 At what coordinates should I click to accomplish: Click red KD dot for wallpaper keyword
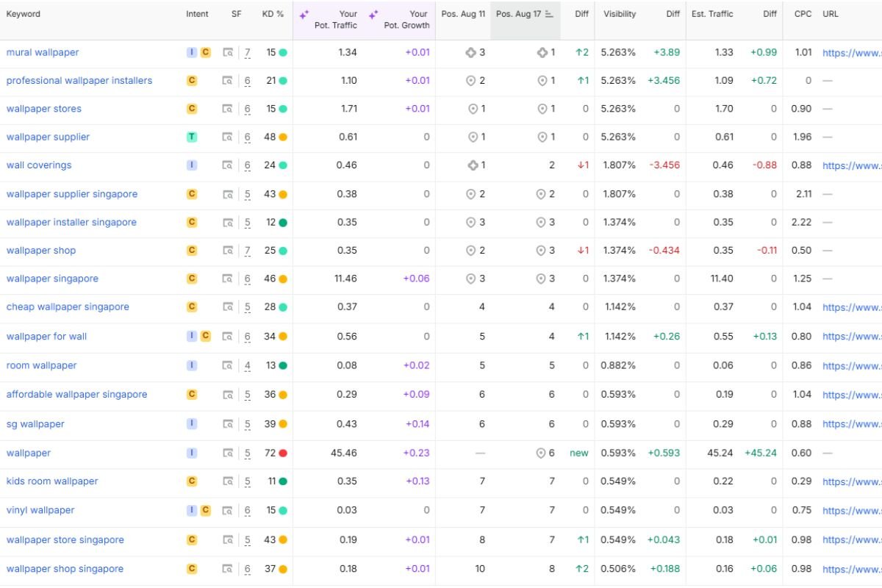tap(283, 453)
